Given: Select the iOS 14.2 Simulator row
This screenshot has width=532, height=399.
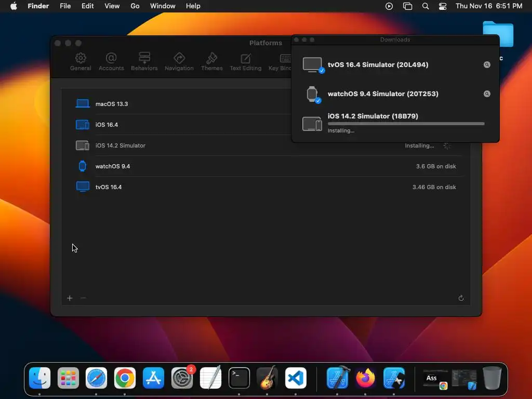Looking at the screenshot, I should pos(265,145).
